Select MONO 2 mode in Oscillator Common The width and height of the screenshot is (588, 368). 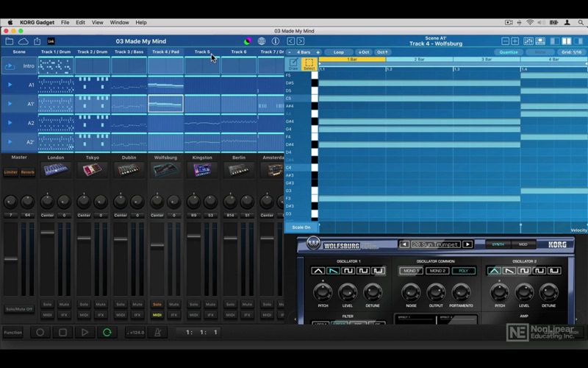point(437,271)
